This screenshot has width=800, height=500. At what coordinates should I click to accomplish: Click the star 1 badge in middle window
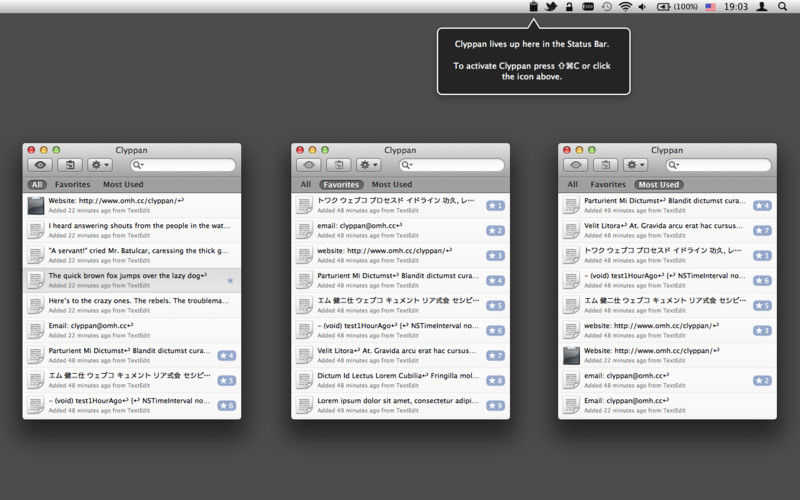(495, 206)
